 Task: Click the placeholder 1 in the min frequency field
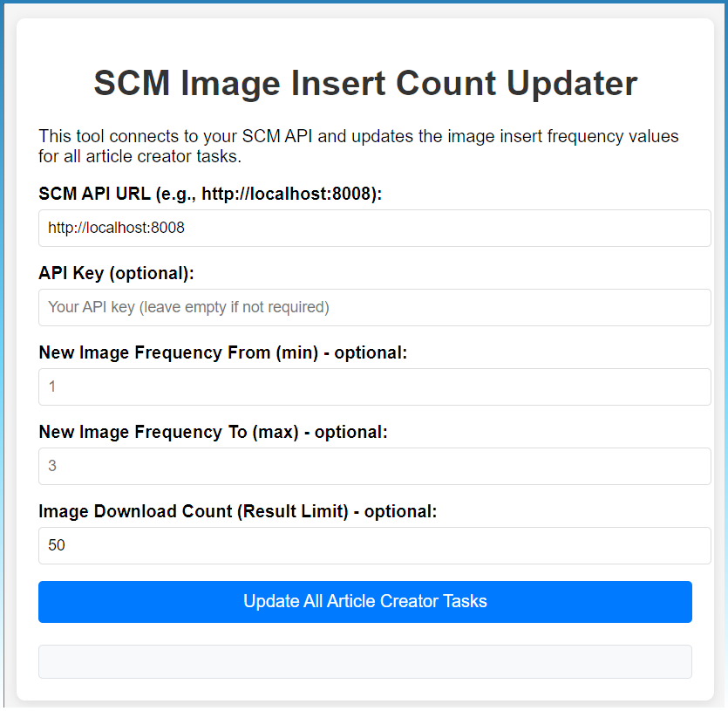click(x=52, y=386)
